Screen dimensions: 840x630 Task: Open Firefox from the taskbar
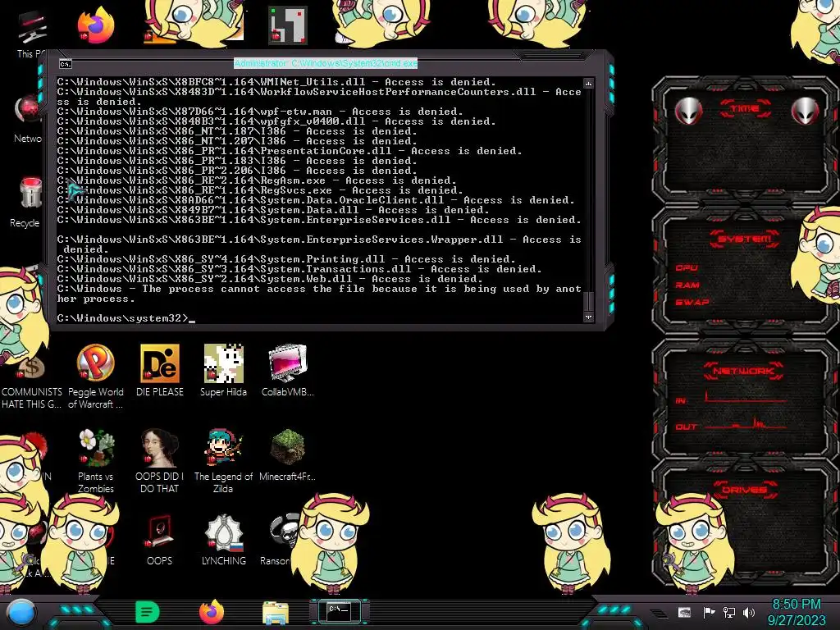212,612
